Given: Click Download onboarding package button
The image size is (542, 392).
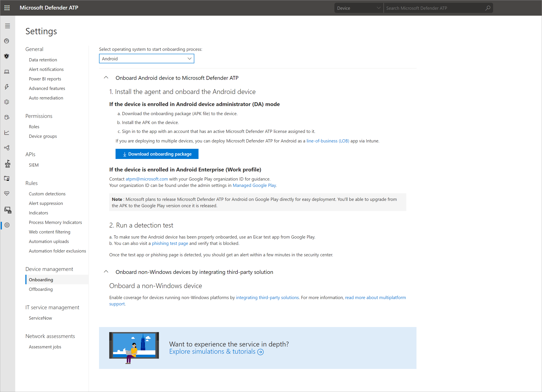Looking at the screenshot, I should point(157,154).
